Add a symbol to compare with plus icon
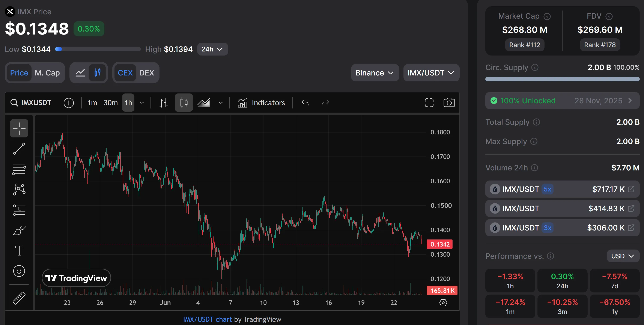This screenshot has width=644, height=325. click(x=69, y=103)
